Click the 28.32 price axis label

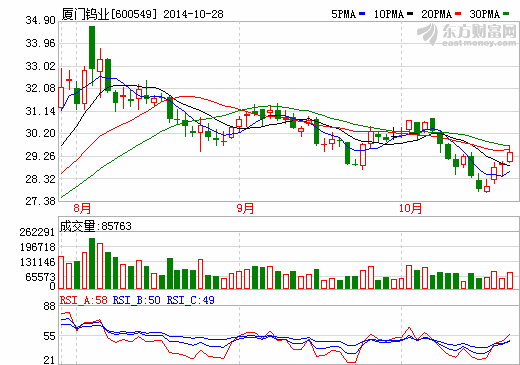pos(40,179)
